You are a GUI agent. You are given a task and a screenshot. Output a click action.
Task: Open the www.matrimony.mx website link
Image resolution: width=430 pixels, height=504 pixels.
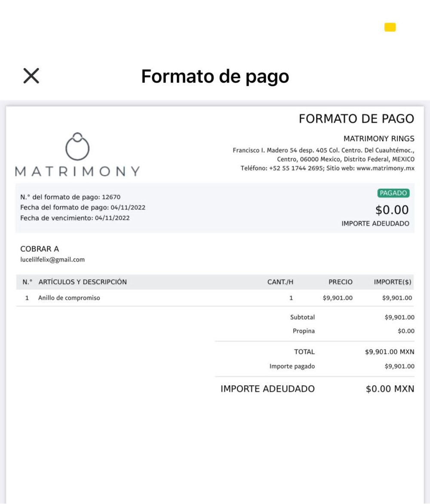385,168
